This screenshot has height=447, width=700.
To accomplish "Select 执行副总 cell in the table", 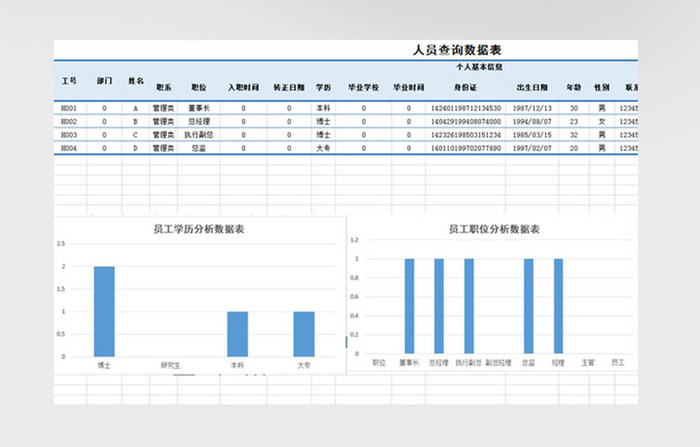I will [x=199, y=135].
